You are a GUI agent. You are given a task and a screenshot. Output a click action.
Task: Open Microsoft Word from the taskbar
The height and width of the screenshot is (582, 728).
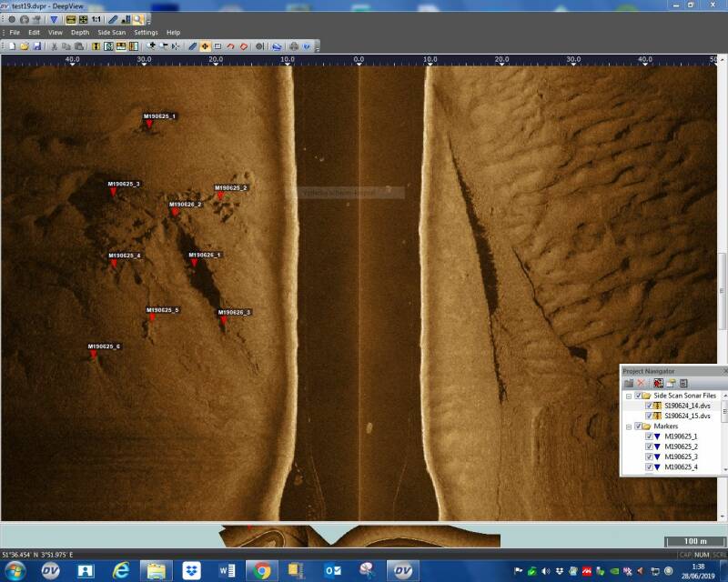(227, 570)
